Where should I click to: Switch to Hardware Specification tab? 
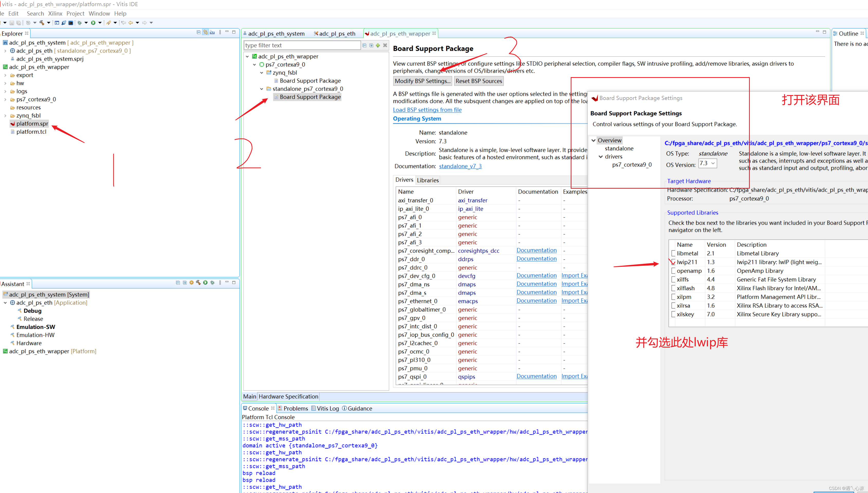[288, 397]
